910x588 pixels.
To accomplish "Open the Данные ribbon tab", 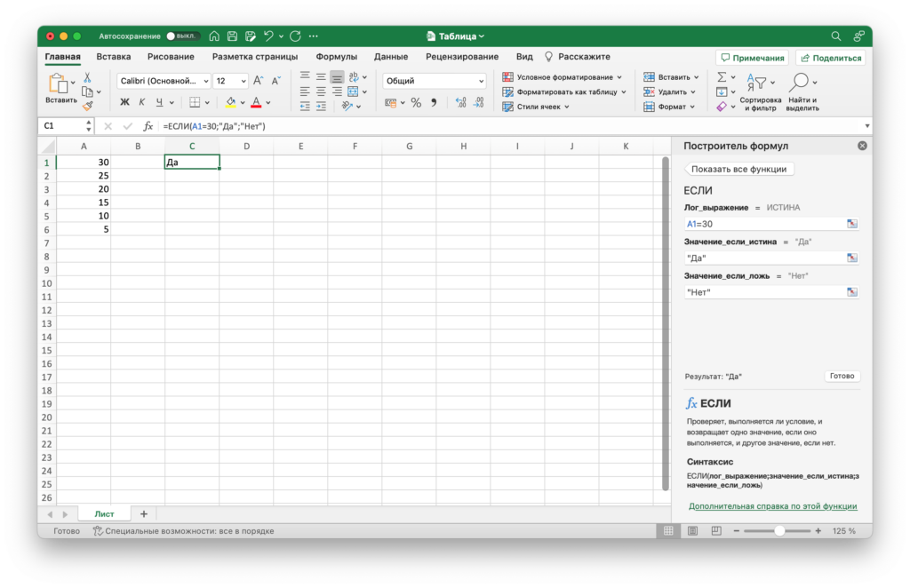I will tap(391, 56).
